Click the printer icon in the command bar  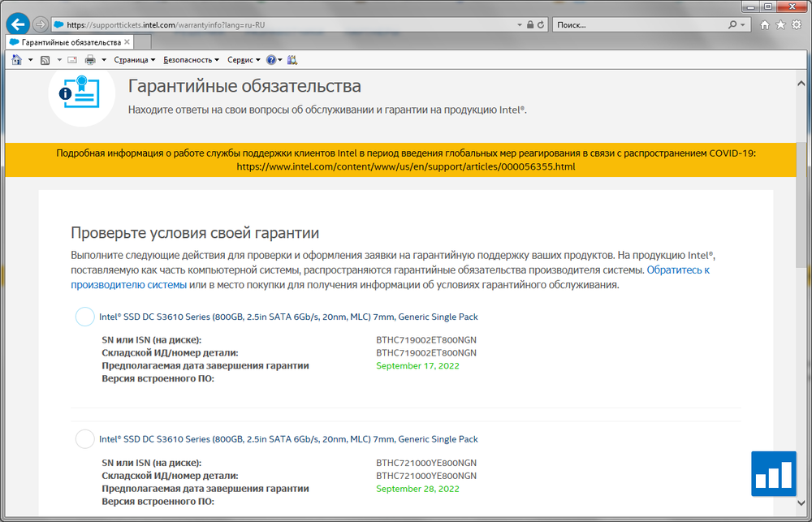click(90, 59)
